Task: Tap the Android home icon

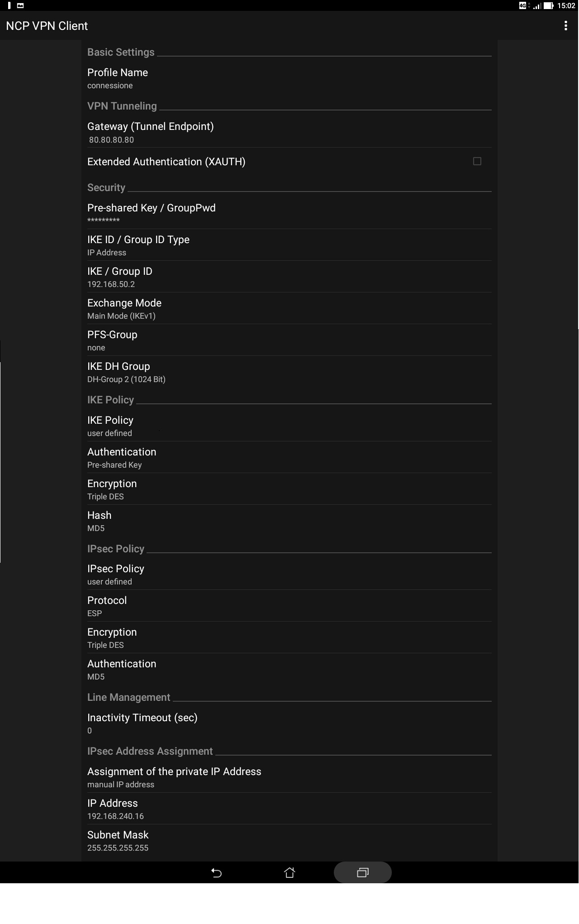Action: [x=289, y=872]
